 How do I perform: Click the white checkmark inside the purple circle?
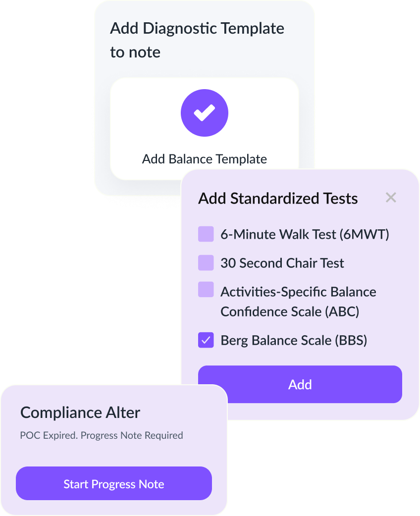[205, 113]
